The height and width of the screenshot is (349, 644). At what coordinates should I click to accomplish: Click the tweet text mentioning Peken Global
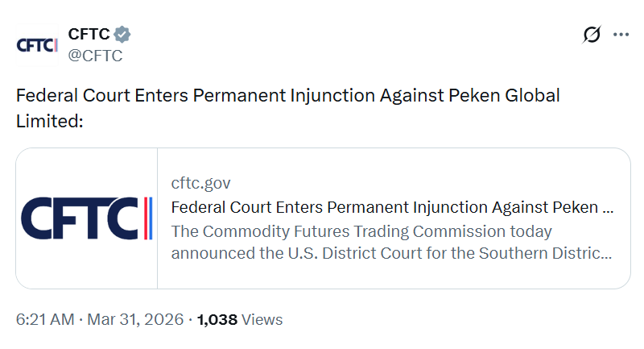[x=287, y=95]
